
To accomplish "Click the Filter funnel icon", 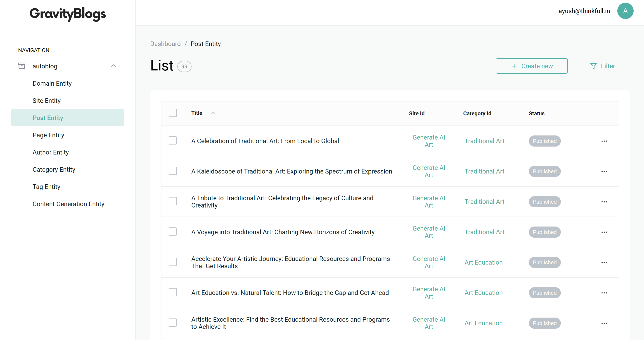I will click(x=593, y=66).
